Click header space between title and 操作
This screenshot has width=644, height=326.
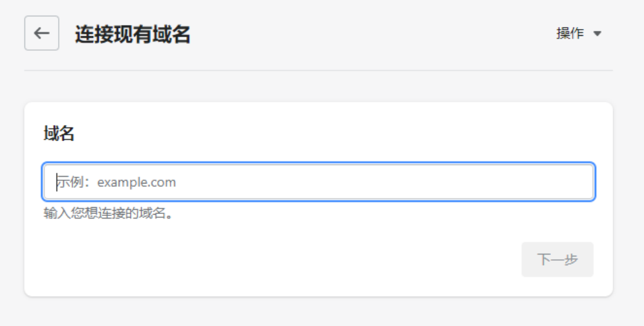[x=371, y=34]
